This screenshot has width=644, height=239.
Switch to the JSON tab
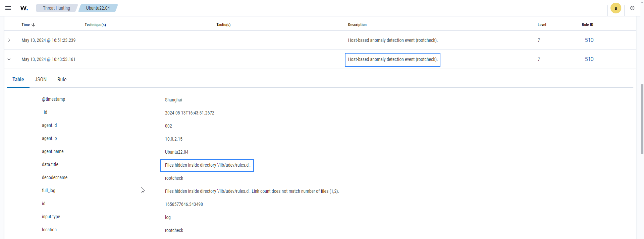pos(41,80)
